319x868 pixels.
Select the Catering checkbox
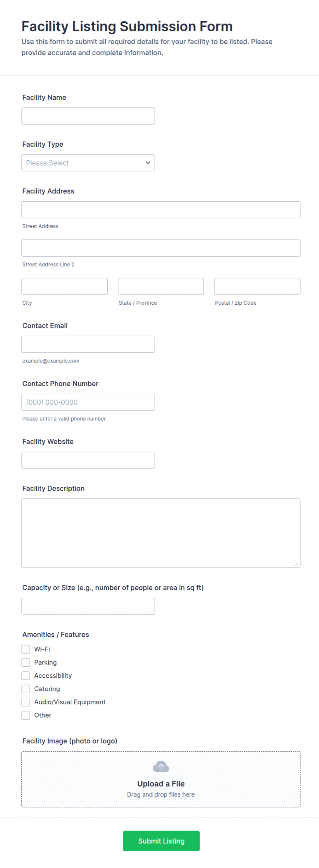(26, 689)
